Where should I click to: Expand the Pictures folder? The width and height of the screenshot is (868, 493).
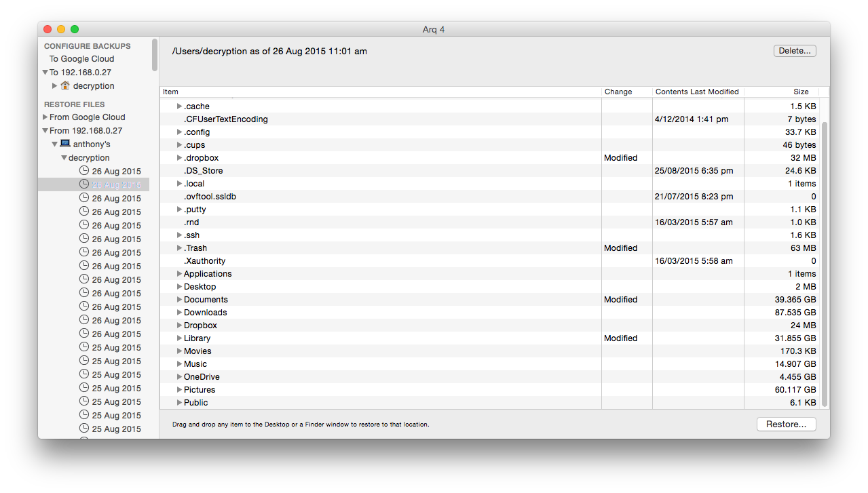(180, 390)
